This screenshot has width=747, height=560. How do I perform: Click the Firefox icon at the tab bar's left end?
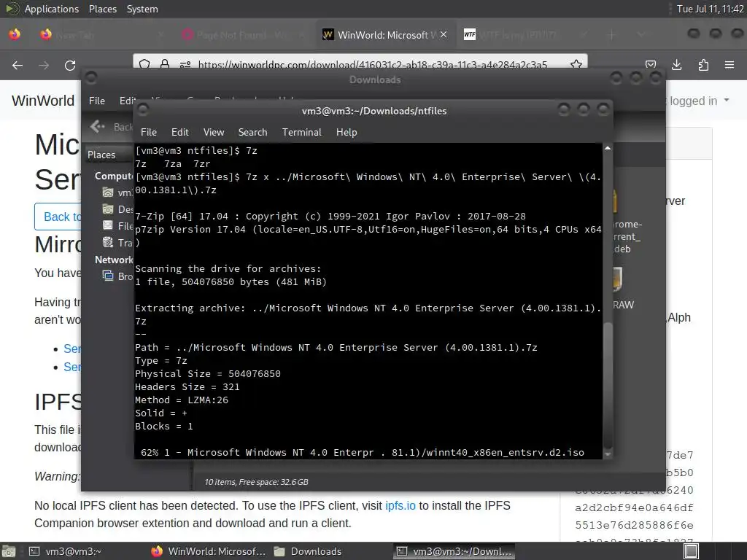coord(15,34)
